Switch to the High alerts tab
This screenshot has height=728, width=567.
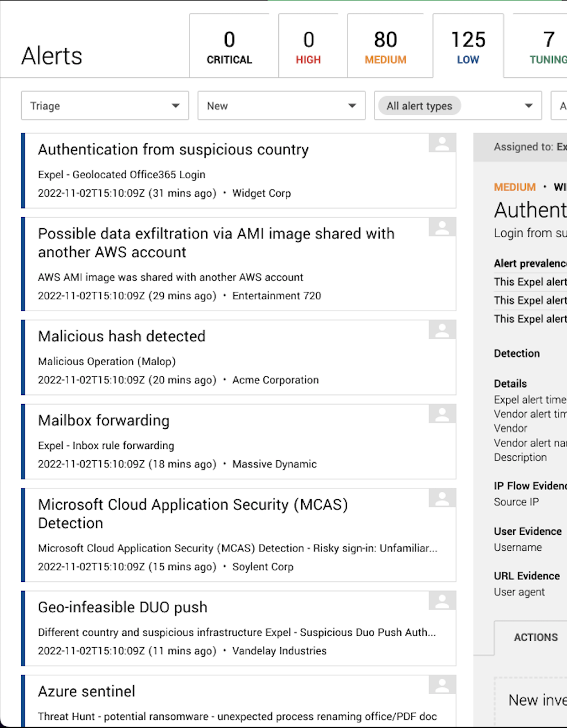[309, 46]
